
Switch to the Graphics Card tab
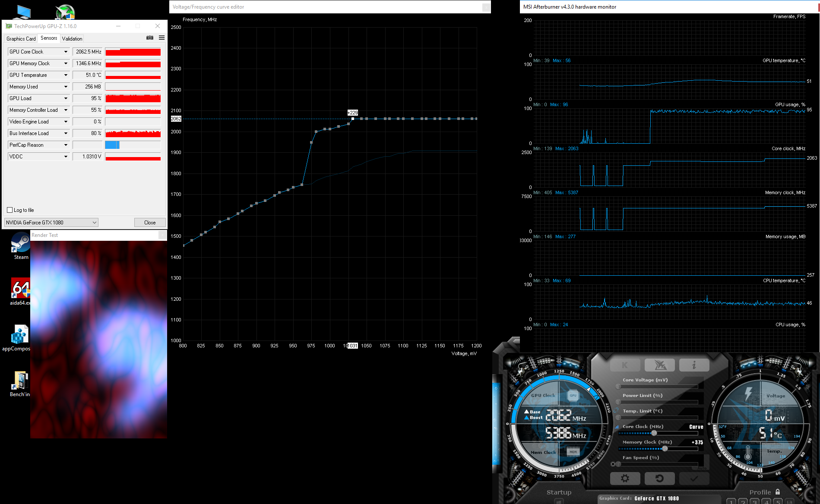click(21, 39)
